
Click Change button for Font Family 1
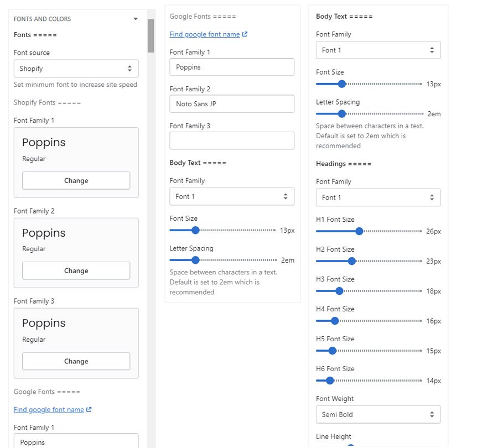tap(76, 180)
